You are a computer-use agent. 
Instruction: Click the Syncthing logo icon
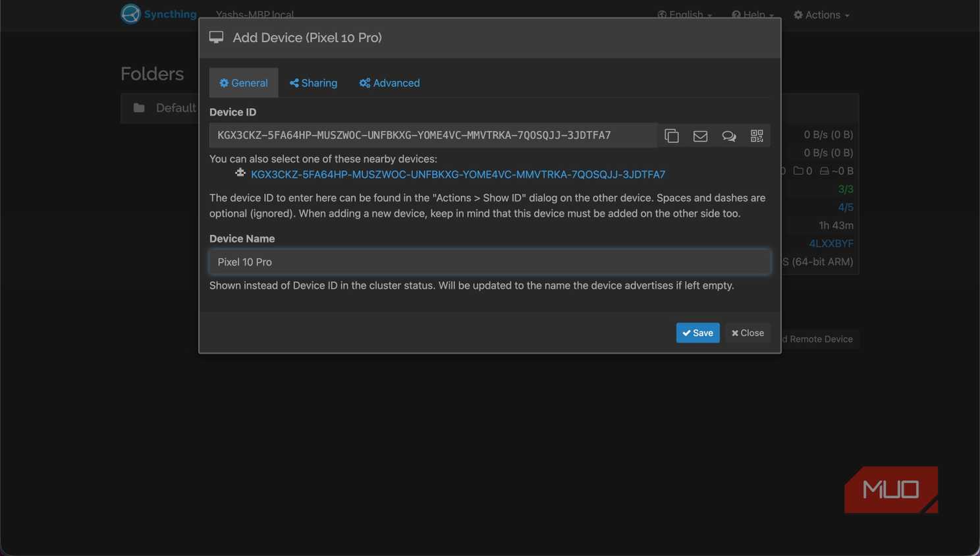(x=130, y=14)
